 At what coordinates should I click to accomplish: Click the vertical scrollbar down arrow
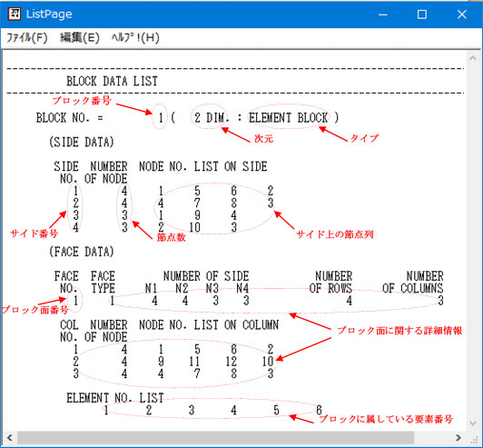[x=472, y=423]
